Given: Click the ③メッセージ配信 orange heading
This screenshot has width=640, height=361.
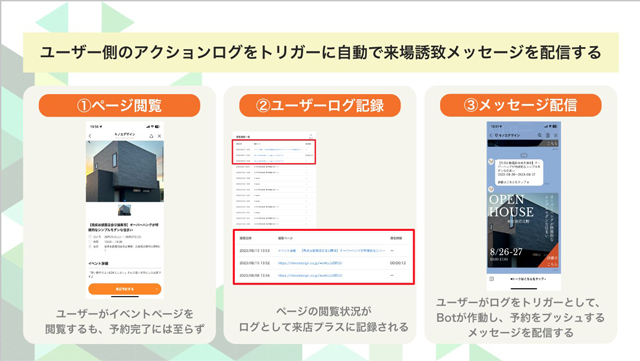Looking at the screenshot, I should click(x=520, y=105).
